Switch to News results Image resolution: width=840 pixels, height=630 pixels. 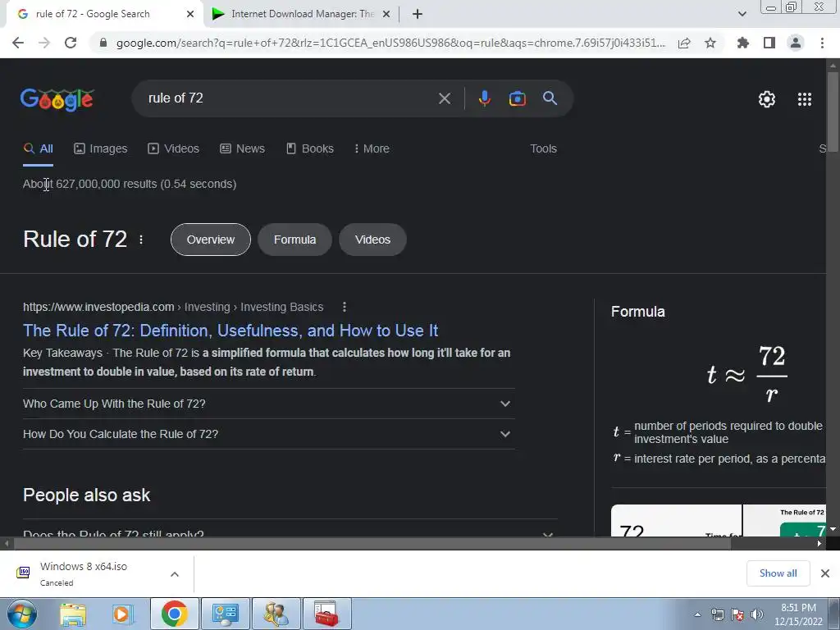click(x=242, y=148)
